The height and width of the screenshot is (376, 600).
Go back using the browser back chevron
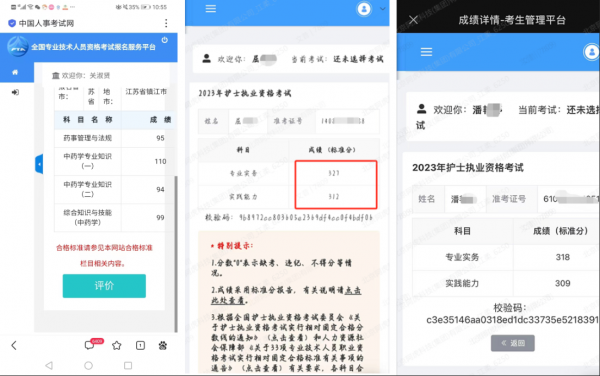click(x=14, y=345)
